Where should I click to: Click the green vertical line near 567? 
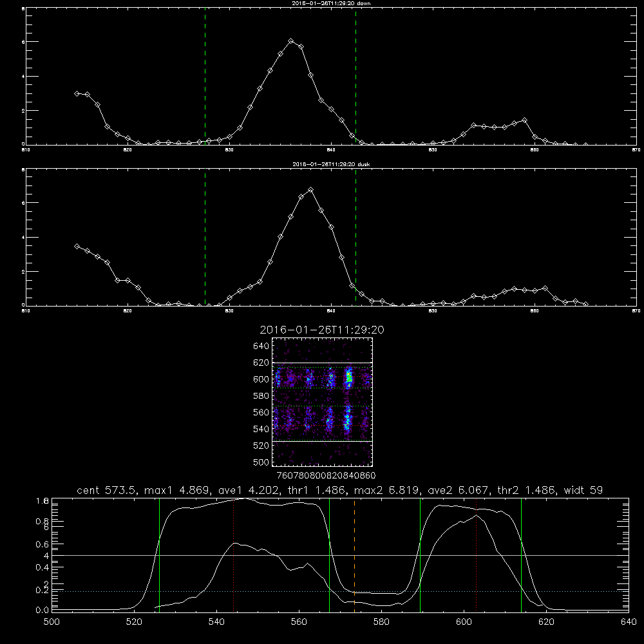click(329, 554)
